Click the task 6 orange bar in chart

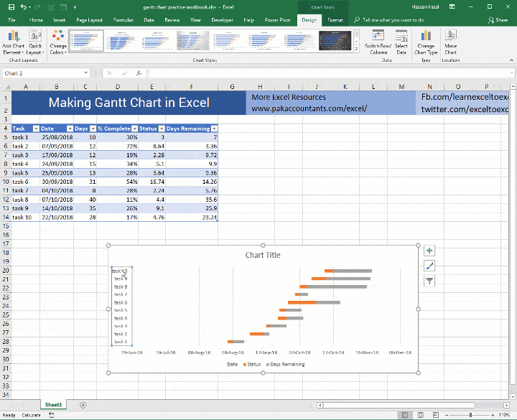pos(302,302)
